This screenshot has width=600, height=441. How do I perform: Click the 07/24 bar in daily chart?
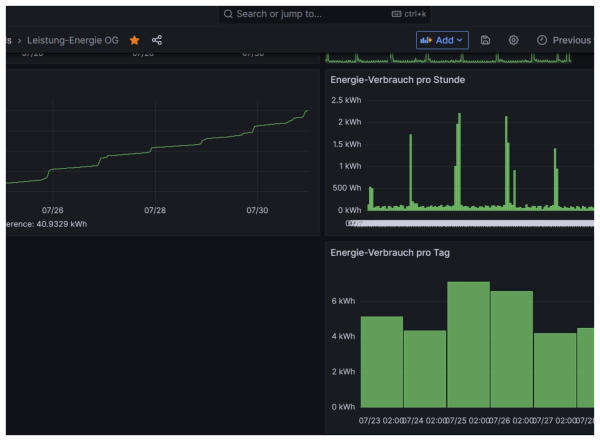(x=425, y=368)
